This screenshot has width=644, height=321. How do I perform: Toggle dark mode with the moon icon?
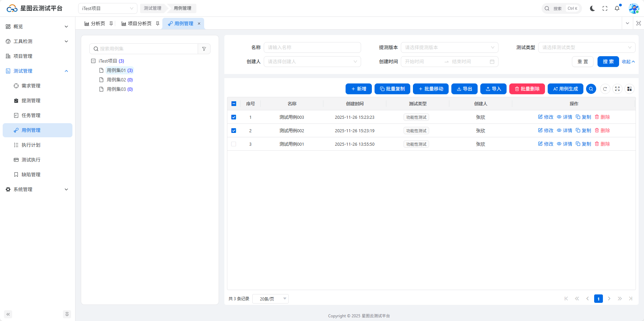592,8
